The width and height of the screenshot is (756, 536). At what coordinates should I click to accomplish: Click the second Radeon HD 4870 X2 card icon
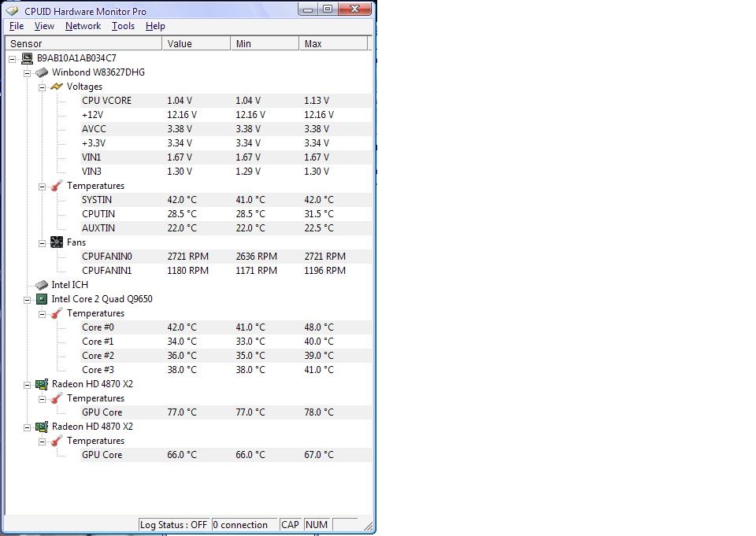click(x=42, y=427)
